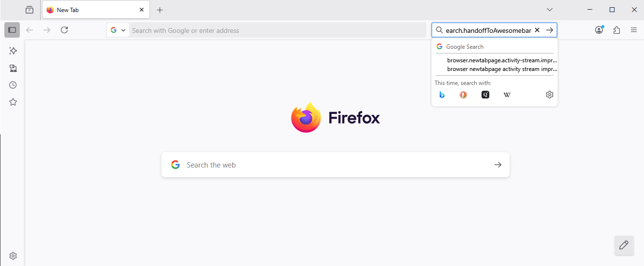
Task: Expand the Google search engine dropdown
Action: click(x=118, y=30)
